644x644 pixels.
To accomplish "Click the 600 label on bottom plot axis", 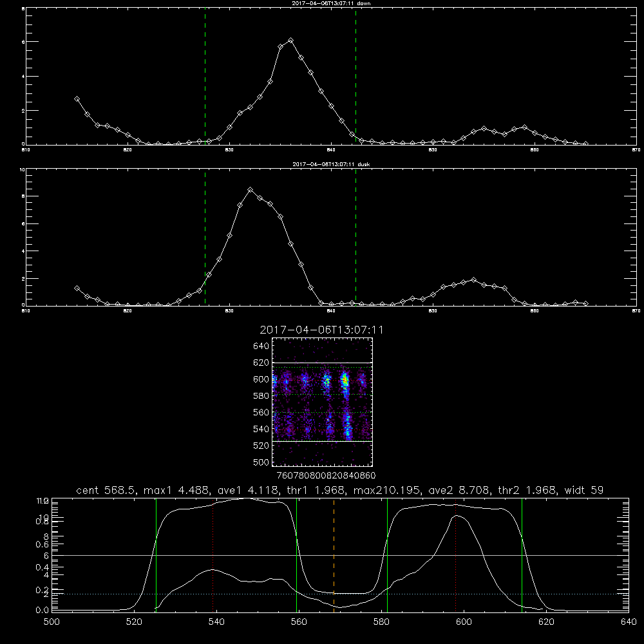I will coord(464,621).
